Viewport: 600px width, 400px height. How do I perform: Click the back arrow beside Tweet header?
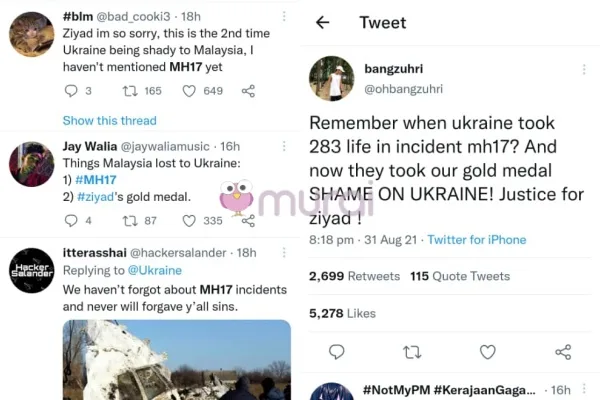point(322,23)
